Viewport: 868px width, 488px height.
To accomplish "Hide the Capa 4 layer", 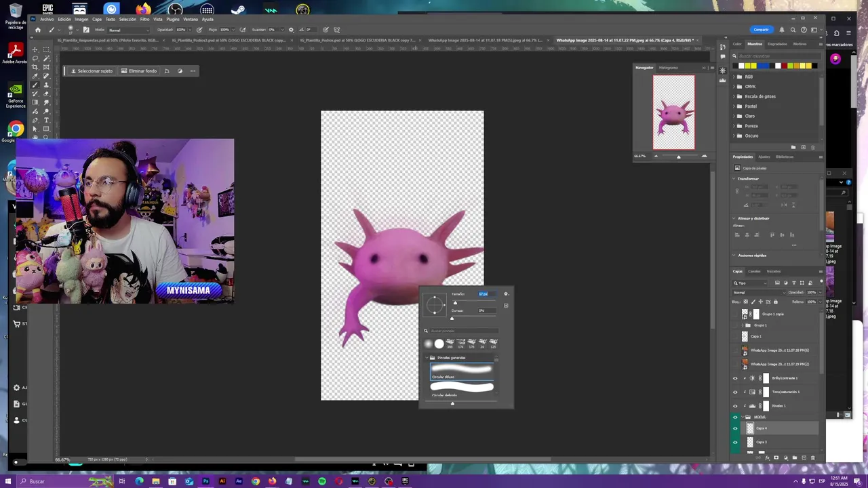I will click(735, 428).
